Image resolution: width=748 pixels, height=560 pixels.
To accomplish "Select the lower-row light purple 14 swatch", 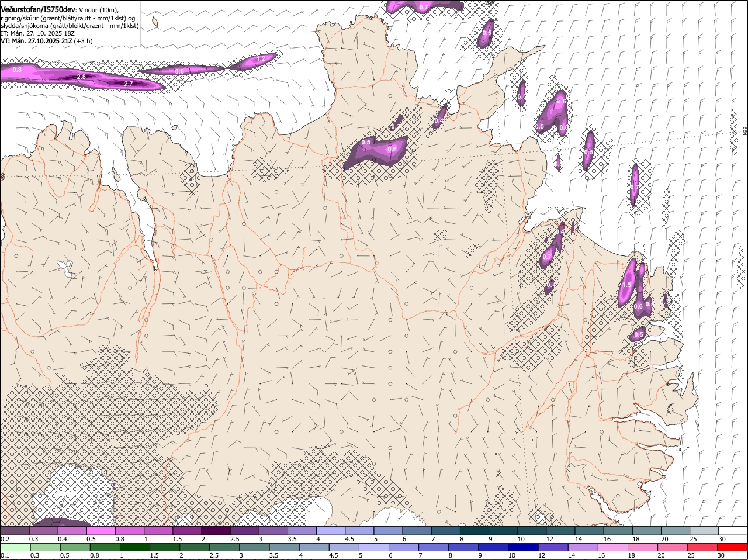I will (583, 547).
